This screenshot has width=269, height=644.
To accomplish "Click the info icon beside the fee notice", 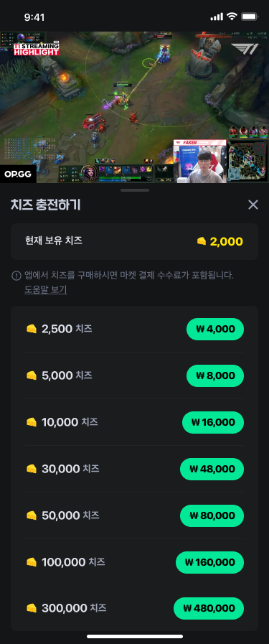I will pos(16,276).
